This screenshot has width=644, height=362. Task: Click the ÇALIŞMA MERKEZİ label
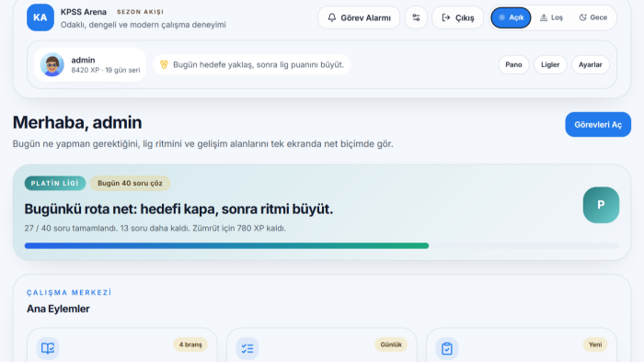pyautogui.click(x=69, y=292)
